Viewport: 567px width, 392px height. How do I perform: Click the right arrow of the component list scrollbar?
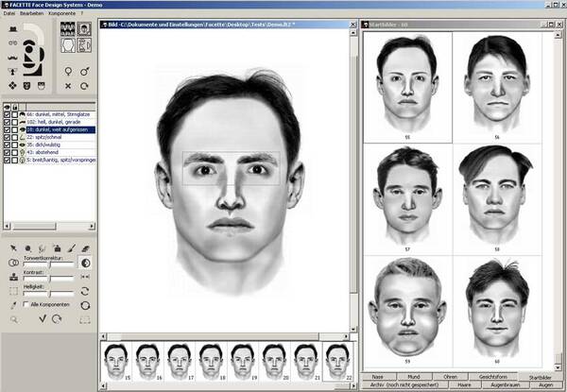[92, 226]
